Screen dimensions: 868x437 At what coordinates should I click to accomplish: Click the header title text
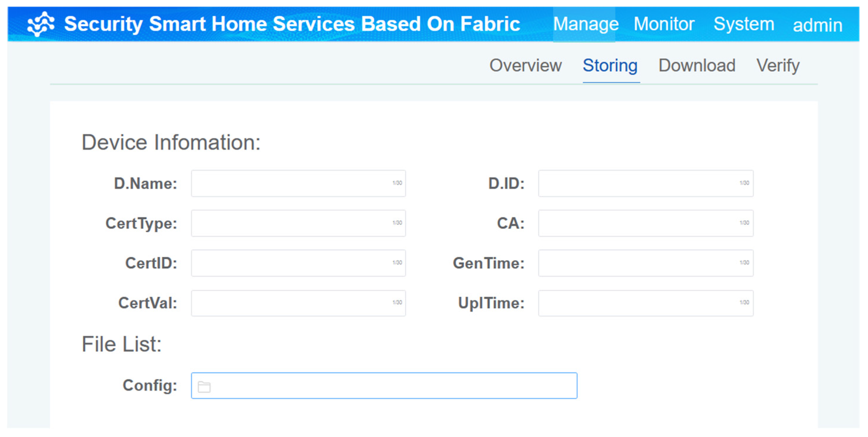tap(292, 24)
